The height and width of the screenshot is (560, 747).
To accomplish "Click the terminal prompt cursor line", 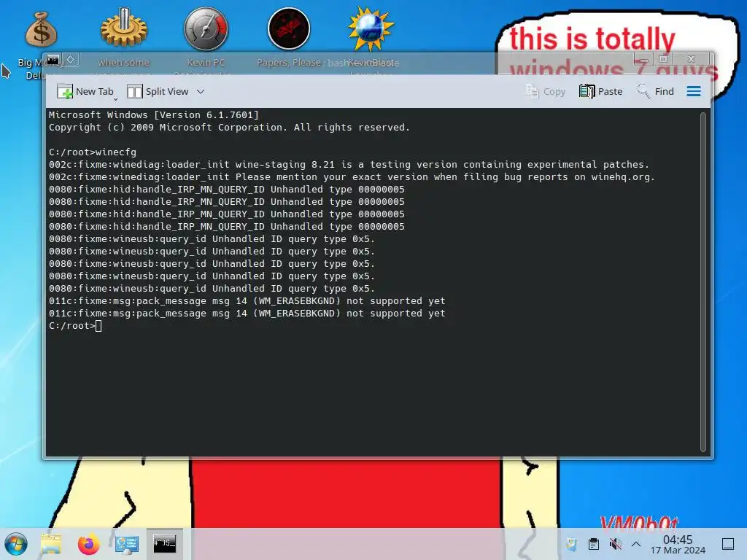I will 75,326.
